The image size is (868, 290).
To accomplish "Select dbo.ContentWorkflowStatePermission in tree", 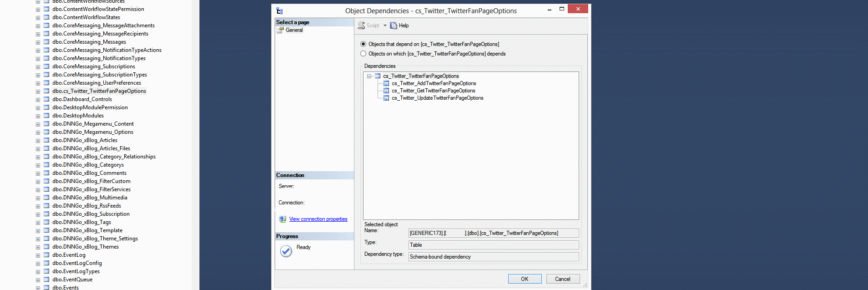I will (98, 9).
